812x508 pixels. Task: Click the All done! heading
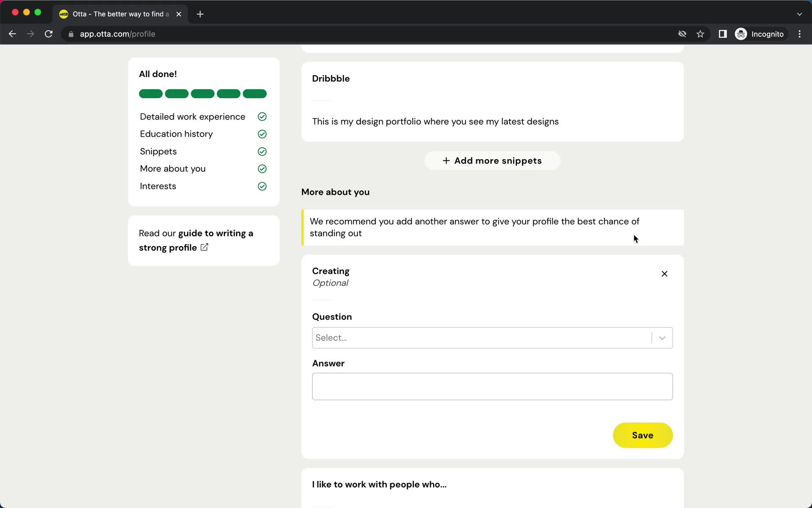point(158,74)
